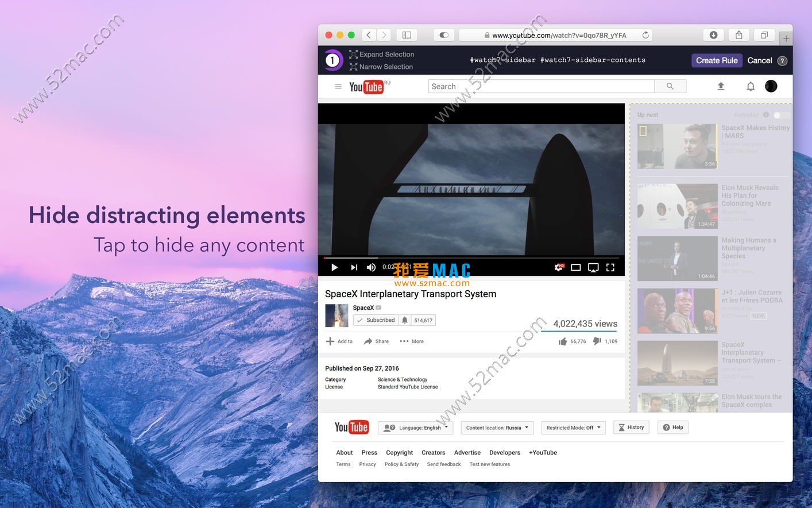This screenshot has width=812, height=508.
Task: Open the Content location: Russia dropdown
Action: 497,428
